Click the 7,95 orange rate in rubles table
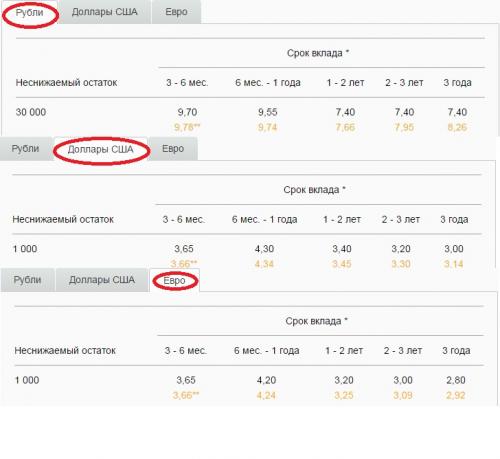 coord(404,127)
